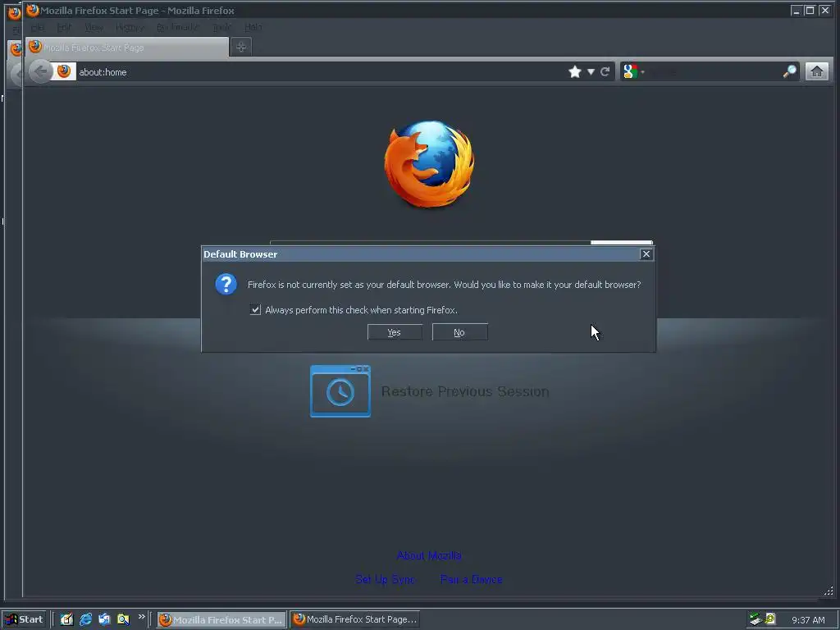Open the View menu in Firefox
Image resolution: width=840 pixels, height=630 pixels.
94,27
